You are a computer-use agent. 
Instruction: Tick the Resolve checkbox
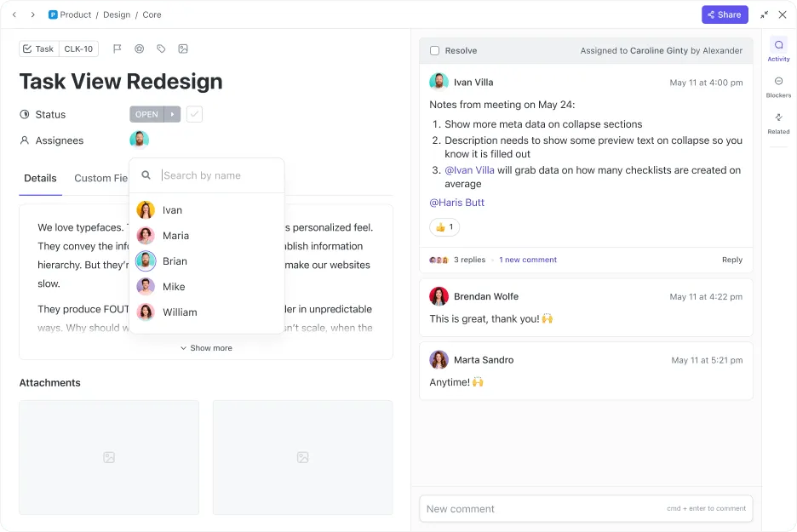(434, 50)
